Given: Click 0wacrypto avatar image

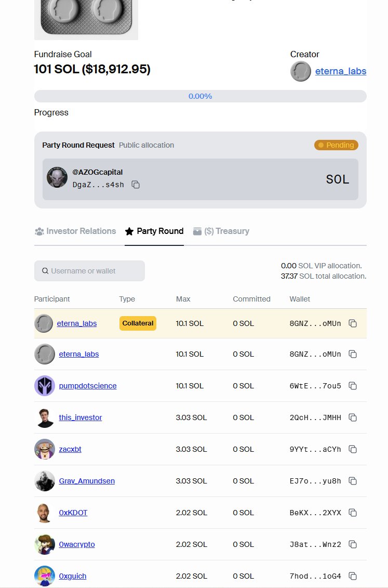Looking at the screenshot, I should click(45, 544).
